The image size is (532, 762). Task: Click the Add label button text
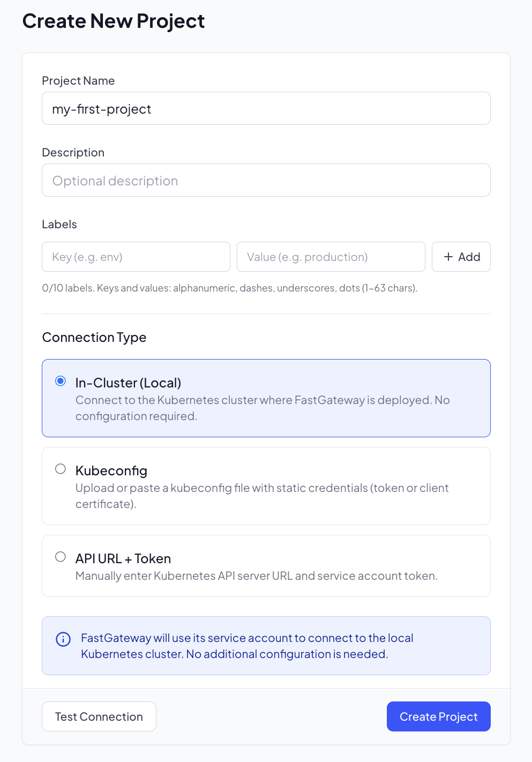[x=469, y=257]
